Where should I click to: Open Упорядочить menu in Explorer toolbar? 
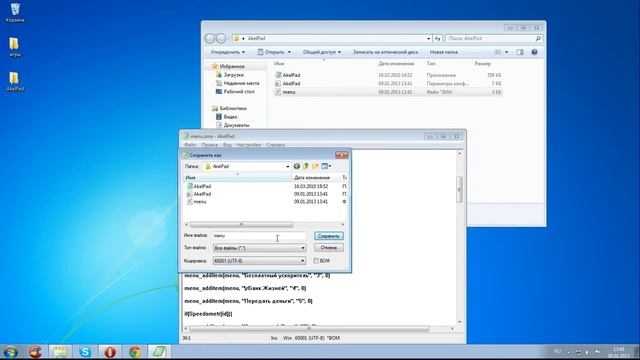point(228,52)
